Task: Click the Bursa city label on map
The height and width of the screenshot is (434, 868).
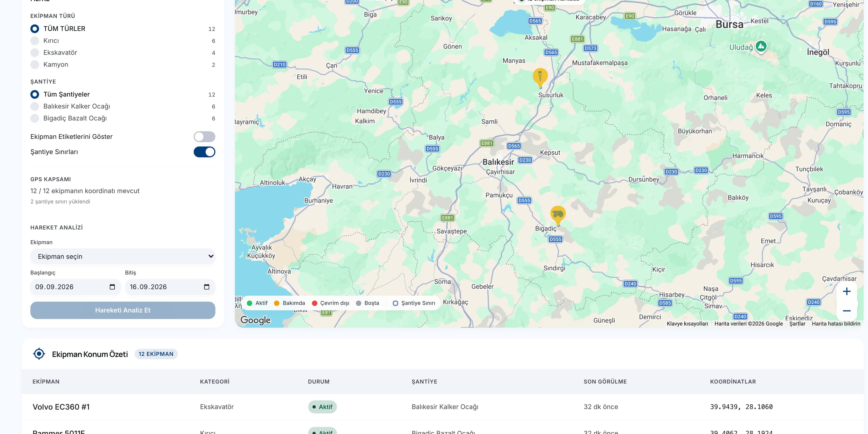Action: coord(729,24)
